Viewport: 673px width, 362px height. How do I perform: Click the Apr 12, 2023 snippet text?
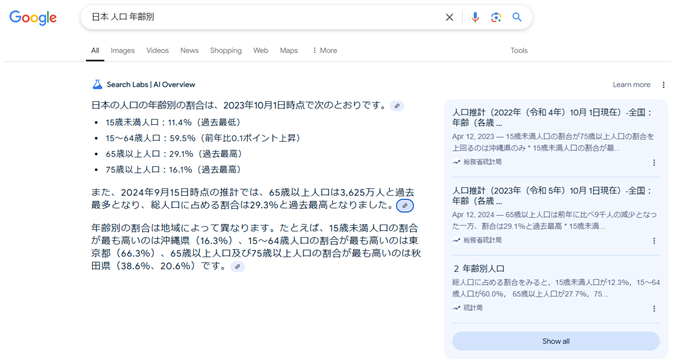tap(553, 143)
